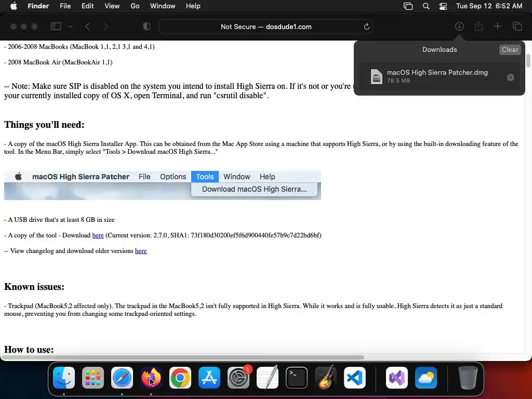Image resolution: width=532 pixels, height=399 pixels.
Task: Open the Go menu
Action: [135, 6]
